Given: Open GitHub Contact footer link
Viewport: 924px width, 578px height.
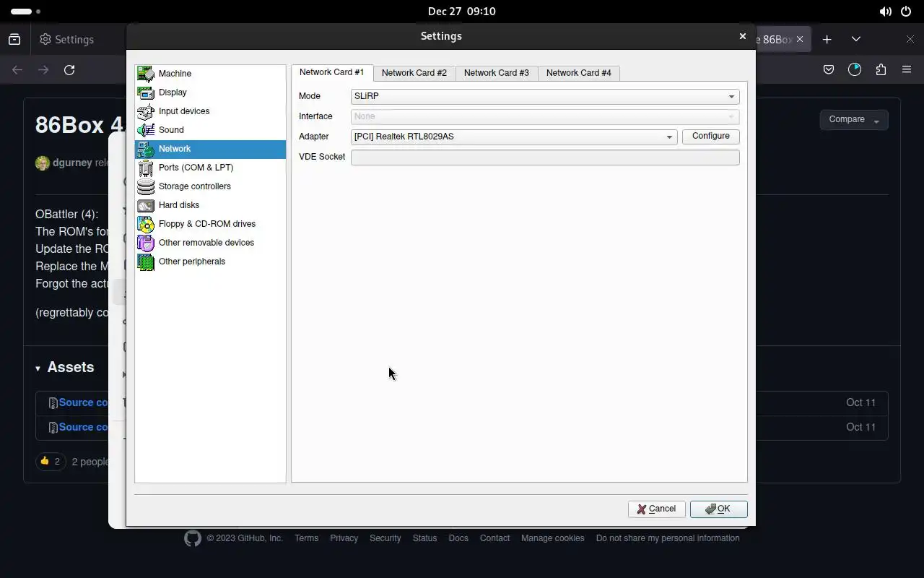Looking at the screenshot, I should [x=494, y=538].
